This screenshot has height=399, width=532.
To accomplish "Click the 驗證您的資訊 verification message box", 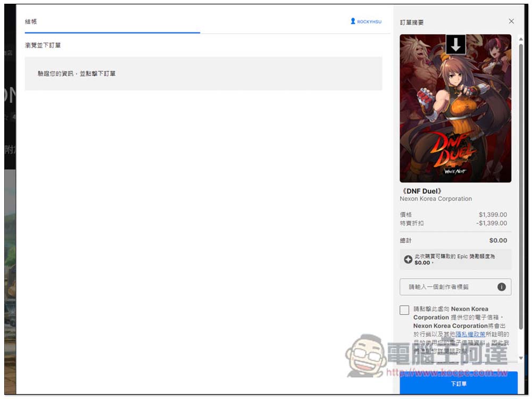I will click(x=203, y=73).
